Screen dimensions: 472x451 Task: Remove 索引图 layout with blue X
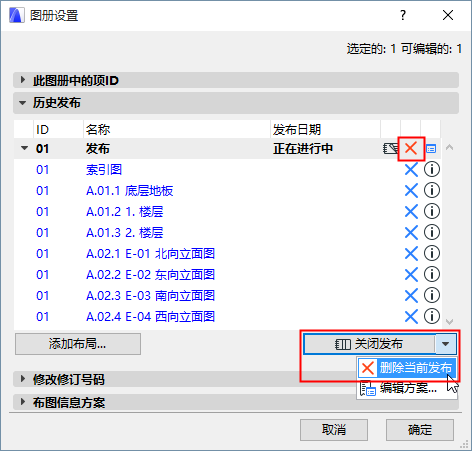point(411,170)
